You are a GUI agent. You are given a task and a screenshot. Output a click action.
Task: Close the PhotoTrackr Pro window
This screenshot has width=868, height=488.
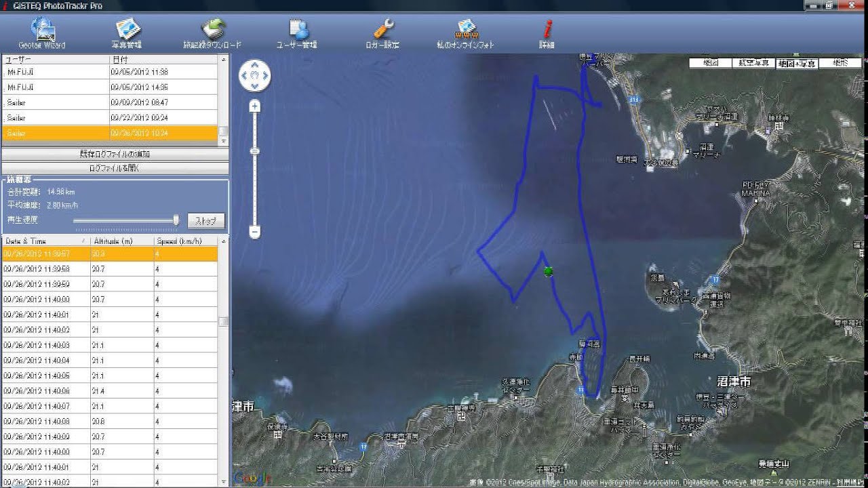(852, 5)
